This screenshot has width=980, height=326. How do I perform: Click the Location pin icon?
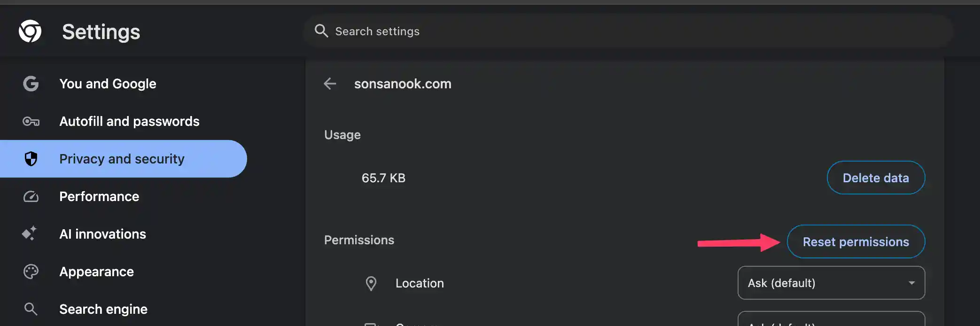pyautogui.click(x=371, y=283)
